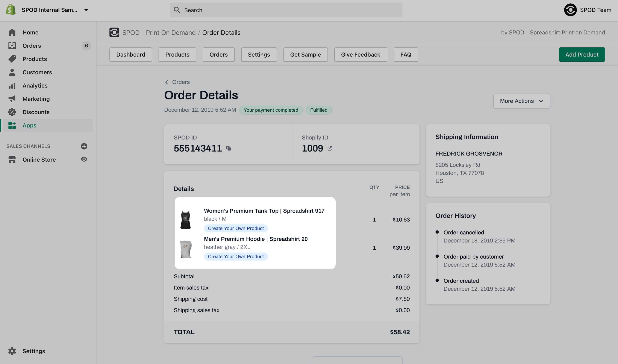Screen dimensions: 618x364
Task: Go back using the chevron beside Orders
Action: pos(167,82)
